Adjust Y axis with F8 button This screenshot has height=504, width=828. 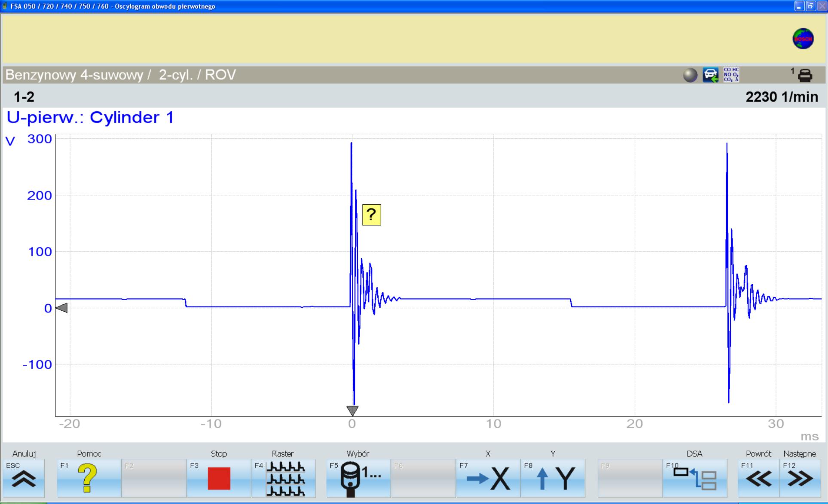coord(553,478)
